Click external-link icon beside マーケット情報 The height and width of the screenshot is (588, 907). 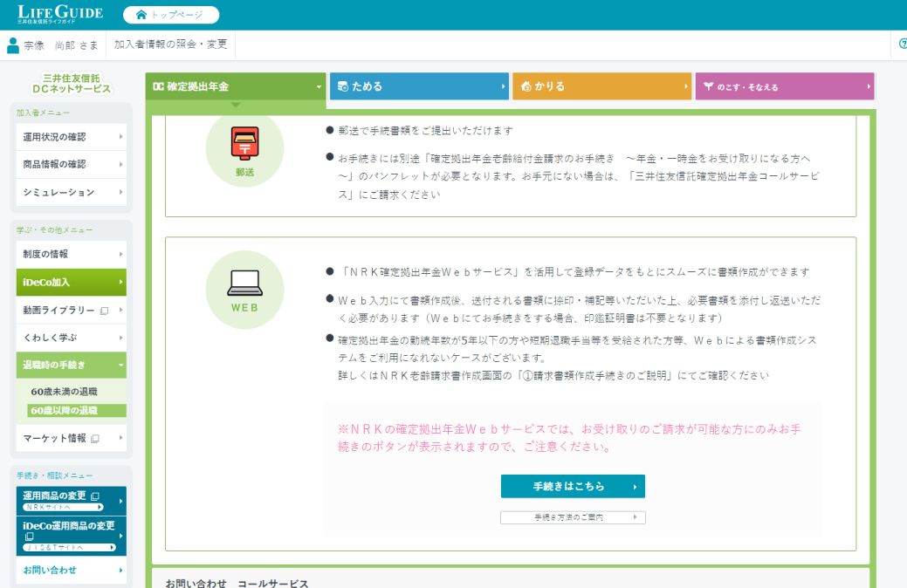click(95, 438)
